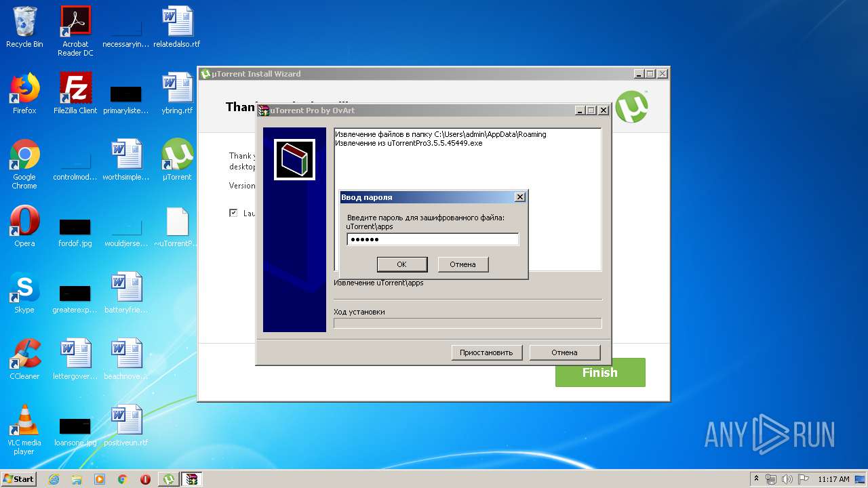
Task: Switch to WinRAR installer taskbar item
Action: (x=192, y=479)
